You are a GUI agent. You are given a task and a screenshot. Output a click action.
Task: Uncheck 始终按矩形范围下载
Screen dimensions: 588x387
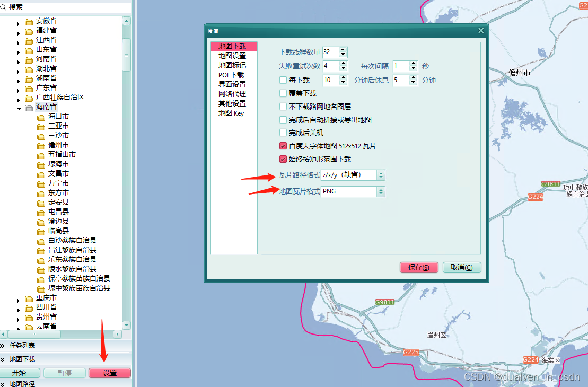click(284, 159)
